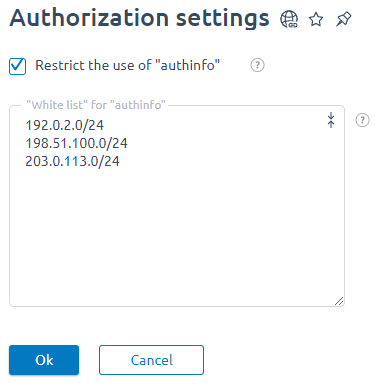This screenshot has height=388, width=384.
Task: Click the Authorization settings heading
Action: click(139, 18)
